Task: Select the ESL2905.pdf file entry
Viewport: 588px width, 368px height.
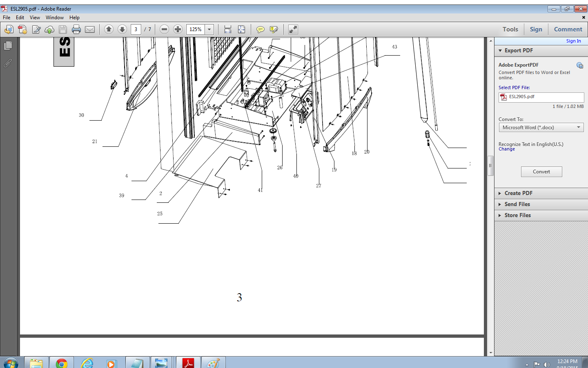Action: click(x=541, y=97)
